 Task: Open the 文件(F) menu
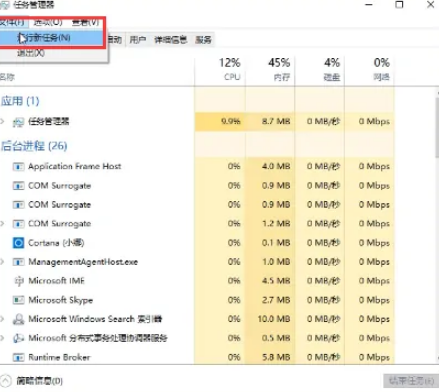(x=13, y=22)
